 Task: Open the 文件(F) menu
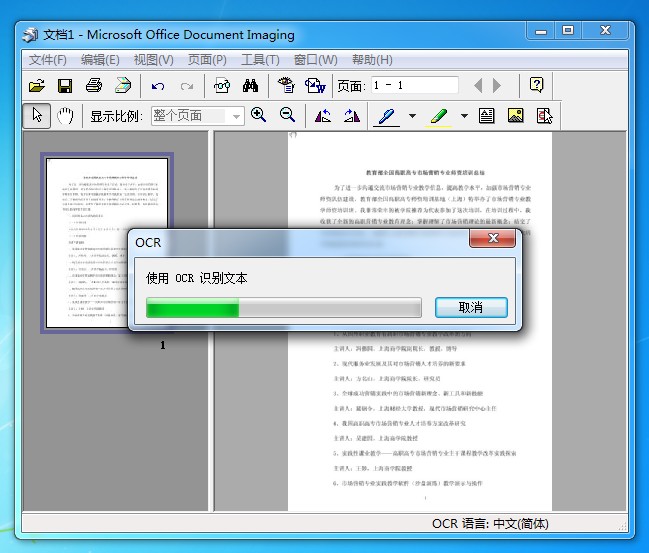click(x=48, y=60)
